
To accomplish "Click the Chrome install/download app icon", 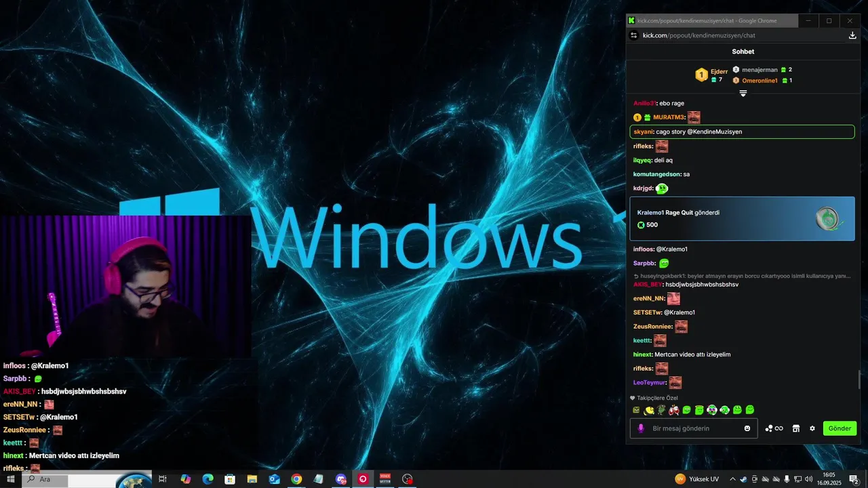I will click(x=852, y=35).
